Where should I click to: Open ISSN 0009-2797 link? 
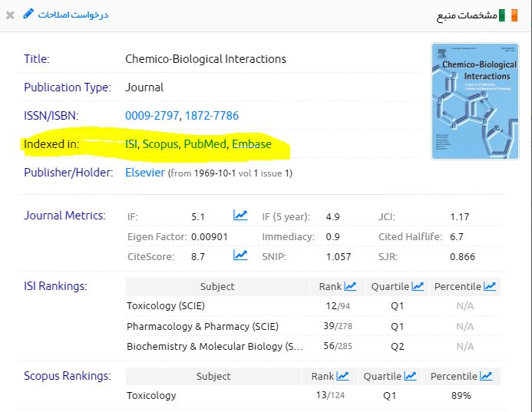(152, 116)
